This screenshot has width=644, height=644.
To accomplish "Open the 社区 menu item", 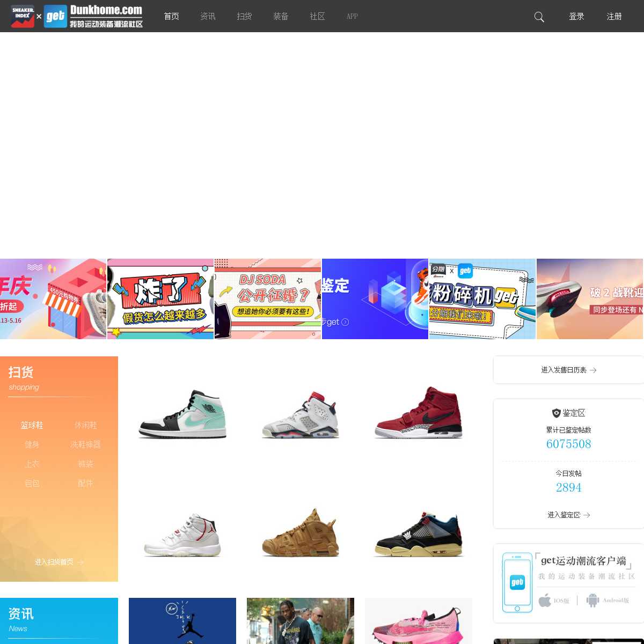I will tap(318, 16).
